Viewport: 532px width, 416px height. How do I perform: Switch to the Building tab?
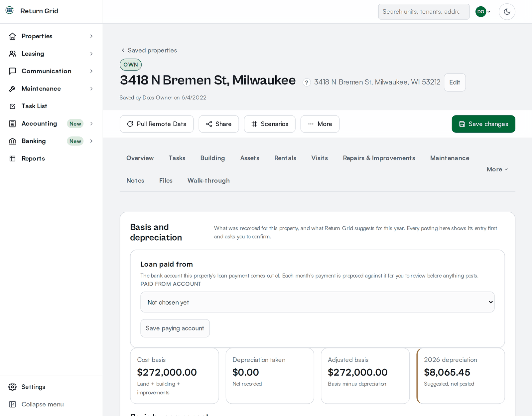(212, 158)
